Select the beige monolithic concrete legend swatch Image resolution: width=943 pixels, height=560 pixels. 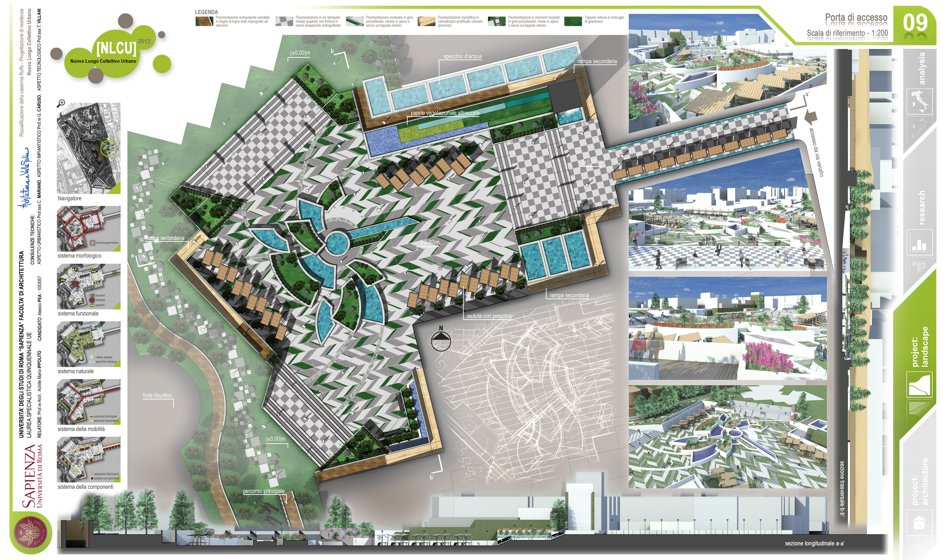(x=426, y=21)
